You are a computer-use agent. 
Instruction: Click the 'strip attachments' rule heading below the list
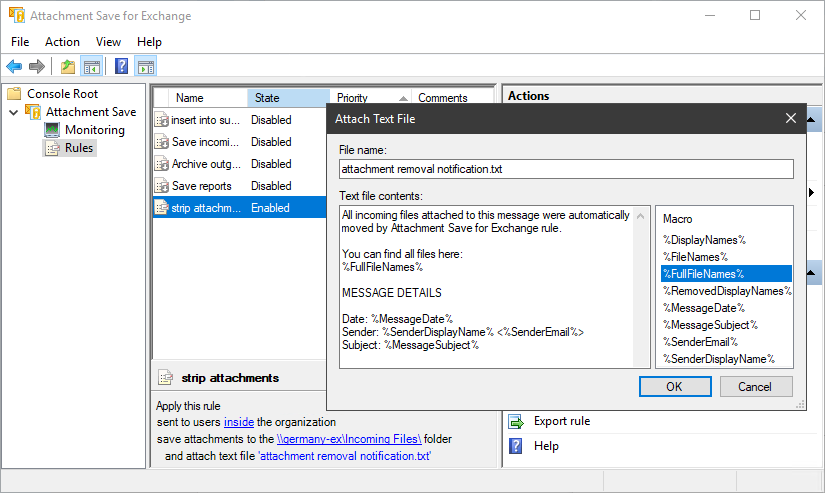coord(230,378)
